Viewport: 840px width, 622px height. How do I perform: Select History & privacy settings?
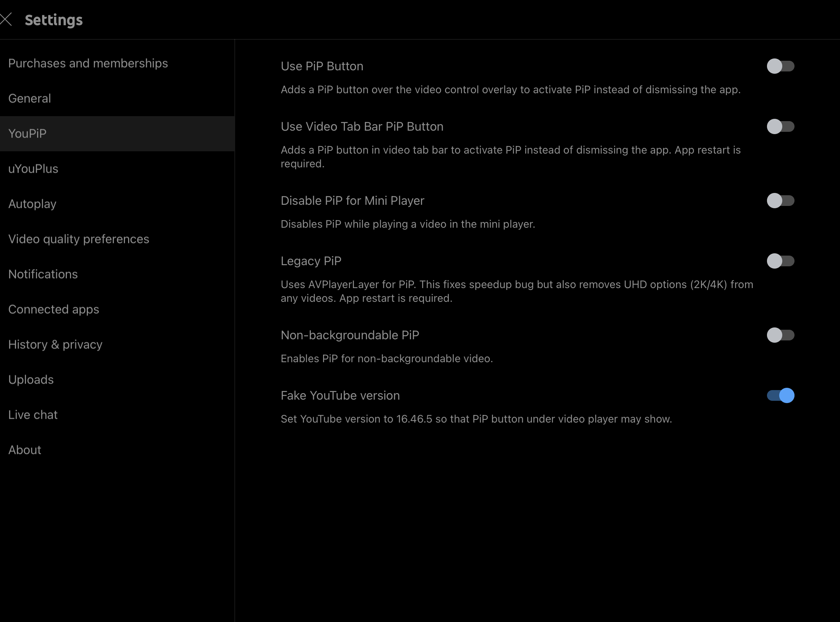pyautogui.click(x=55, y=344)
